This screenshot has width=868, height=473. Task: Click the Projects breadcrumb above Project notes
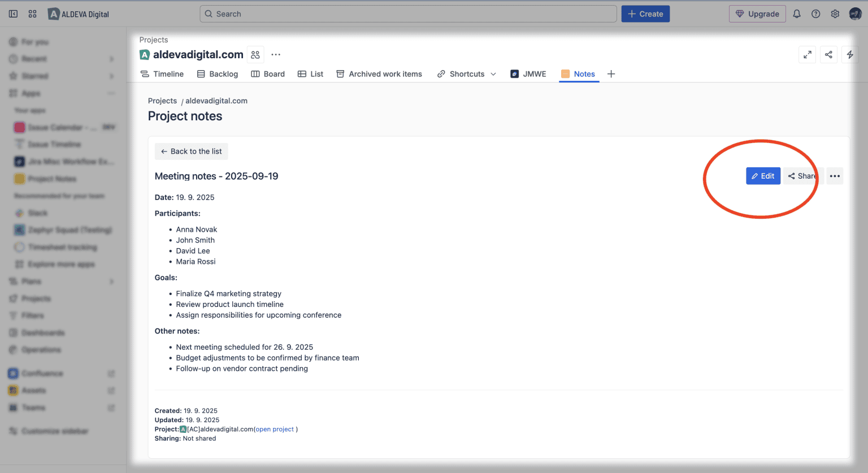pyautogui.click(x=162, y=101)
